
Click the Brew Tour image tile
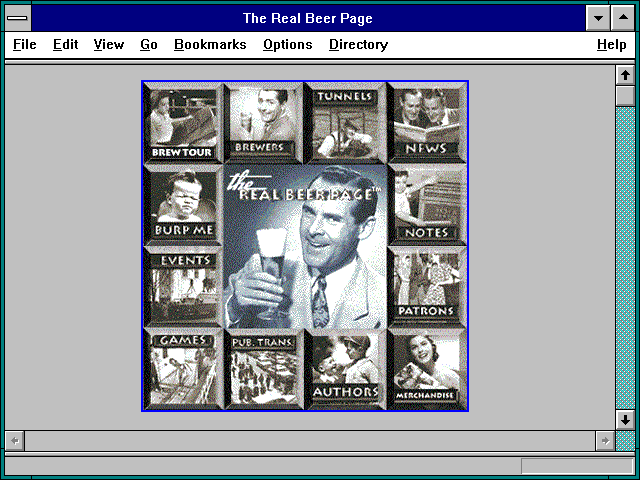183,123
